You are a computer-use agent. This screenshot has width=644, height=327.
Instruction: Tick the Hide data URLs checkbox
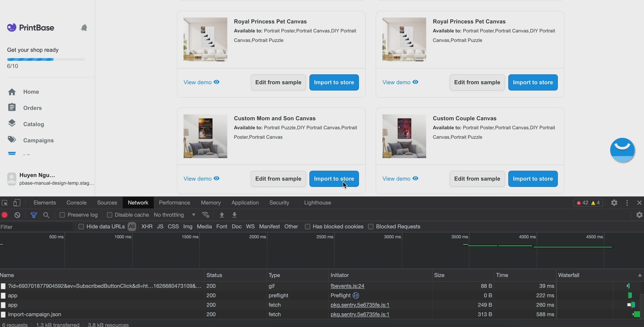(81, 226)
